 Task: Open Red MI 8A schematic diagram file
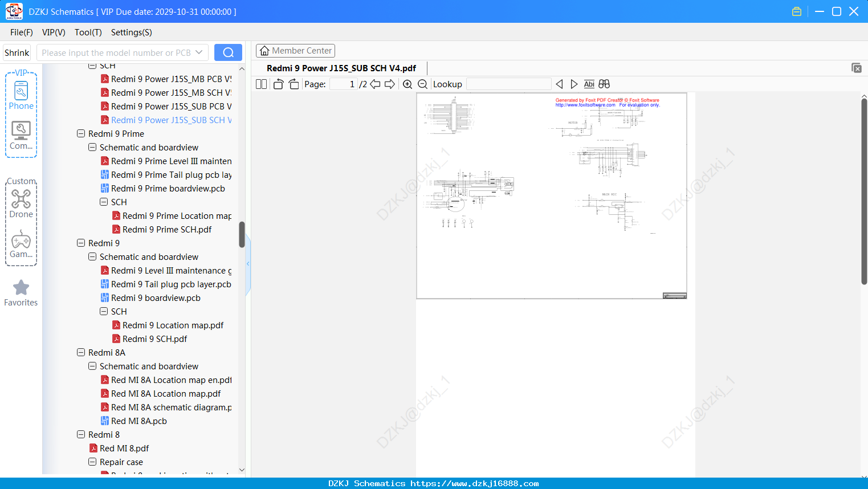(171, 407)
